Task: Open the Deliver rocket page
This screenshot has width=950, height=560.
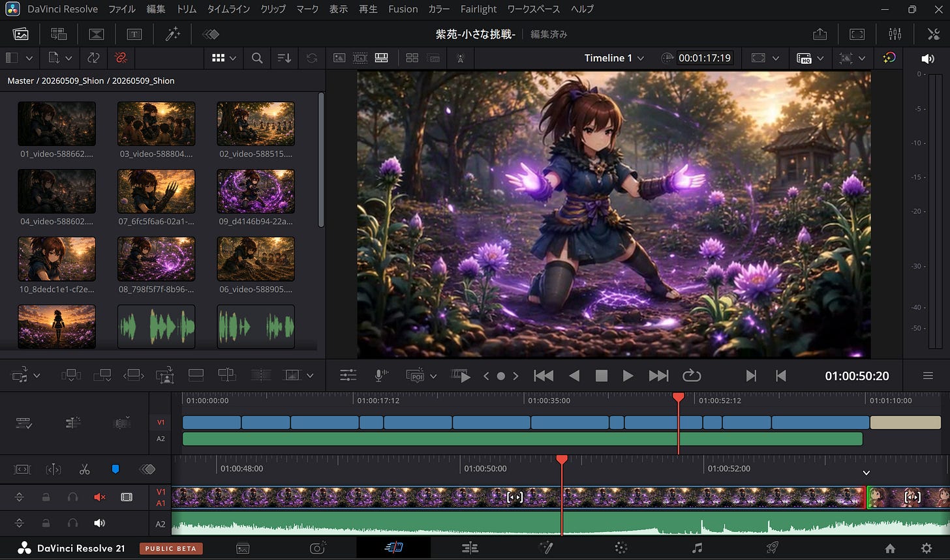Action: click(x=773, y=548)
